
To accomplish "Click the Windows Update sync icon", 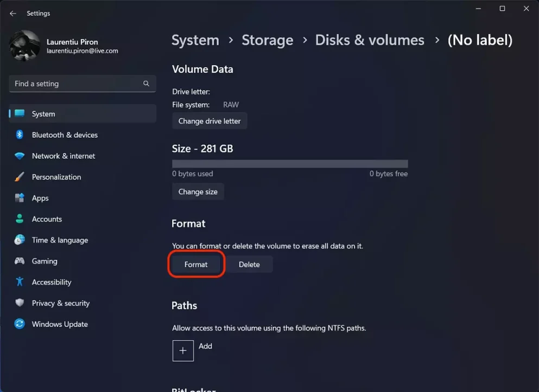I will click(20, 324).
